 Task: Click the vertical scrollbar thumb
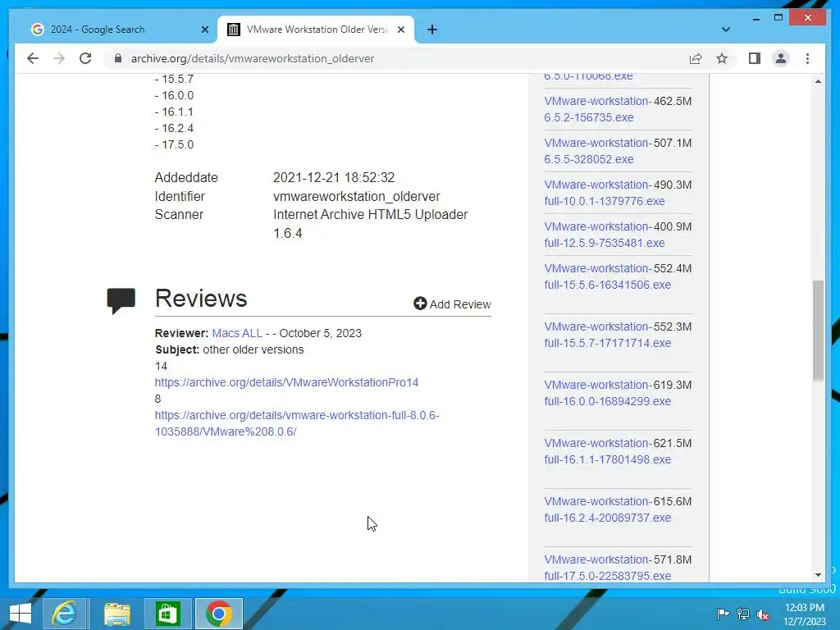[818, 330]
